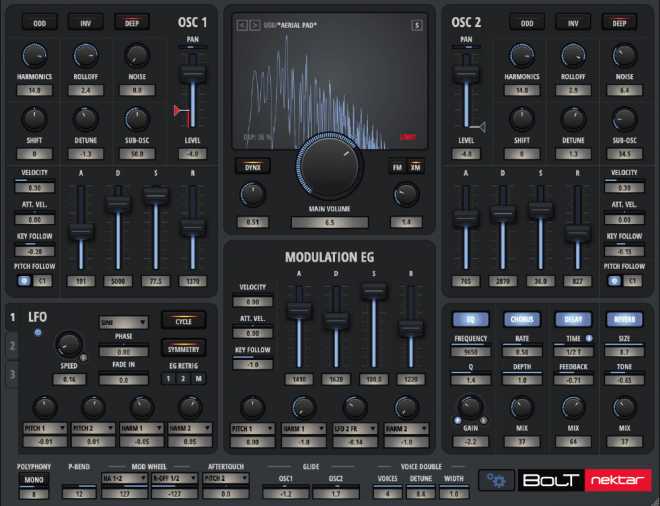Go to the previous preset with left arrow
Screen dimensions: 660x506
pyautogui.click(x=241, y=25)
